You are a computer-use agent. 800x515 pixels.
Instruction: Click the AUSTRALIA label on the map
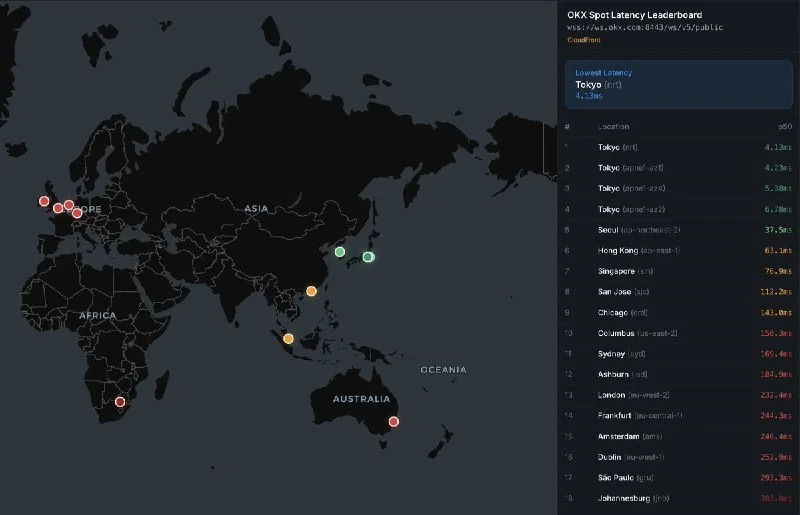361,399
